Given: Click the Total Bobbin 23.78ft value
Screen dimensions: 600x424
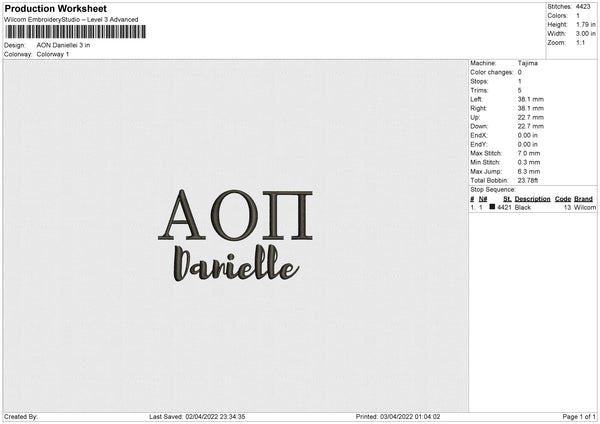Looking at the screenshot, I should (528, 180).
